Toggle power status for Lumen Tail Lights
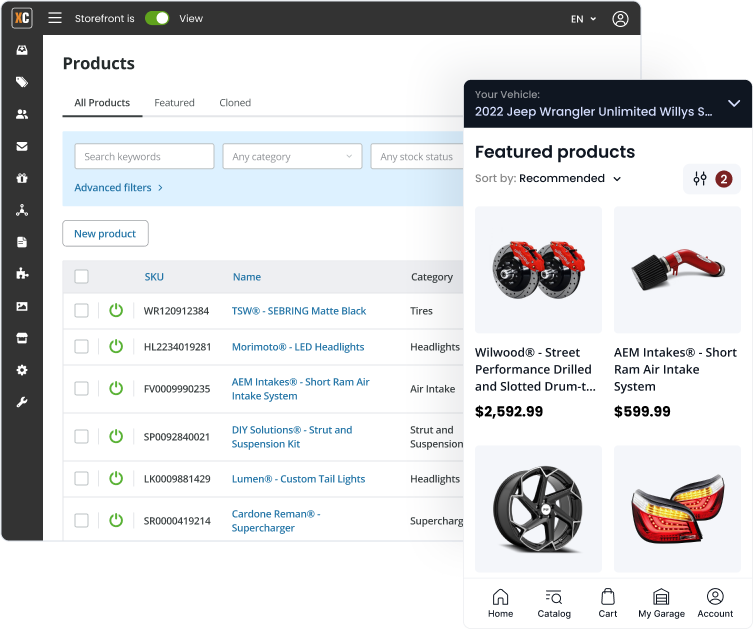The image size is (753, 629). 116,478
